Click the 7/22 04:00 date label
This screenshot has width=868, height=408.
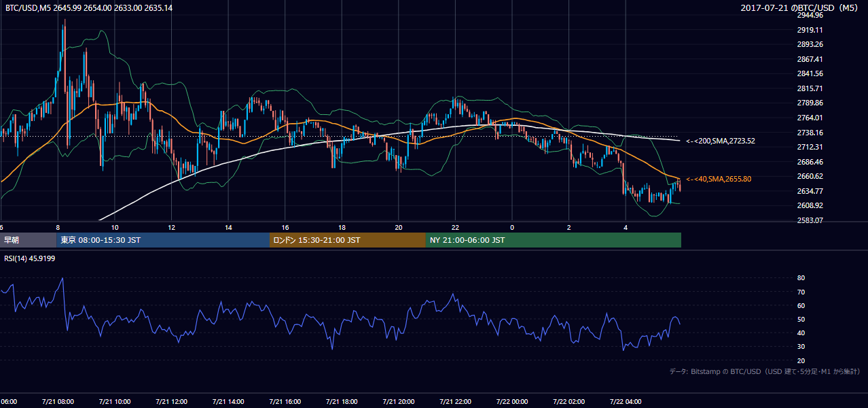coord(626,401)
